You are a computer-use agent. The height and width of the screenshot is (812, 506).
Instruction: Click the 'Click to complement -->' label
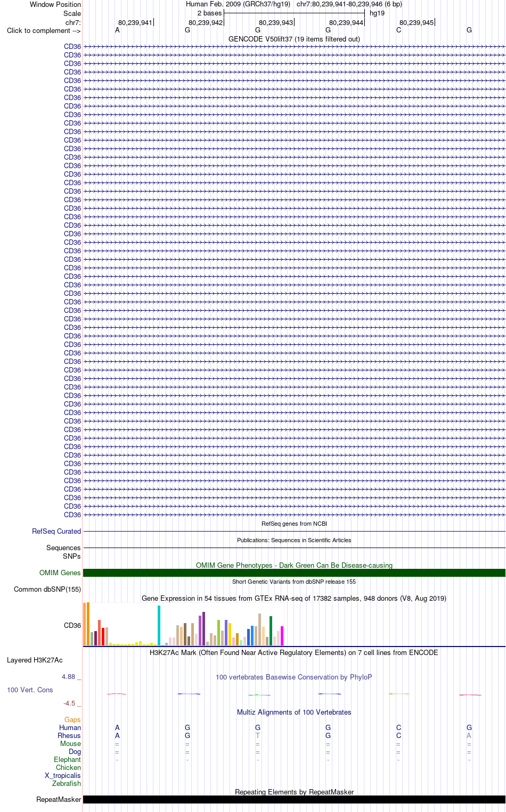pyautogui.click(x=44, y=30)
